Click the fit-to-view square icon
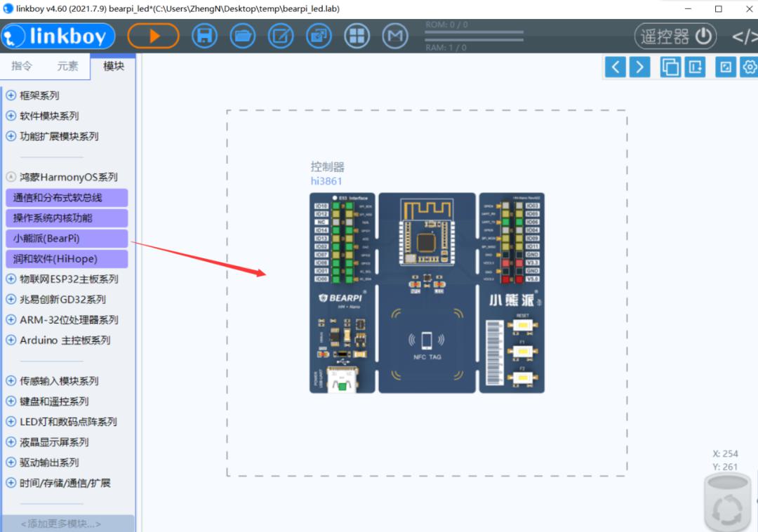Image resolution: width=758 pixels, height=532 pixels. click(x=726, y=67)
